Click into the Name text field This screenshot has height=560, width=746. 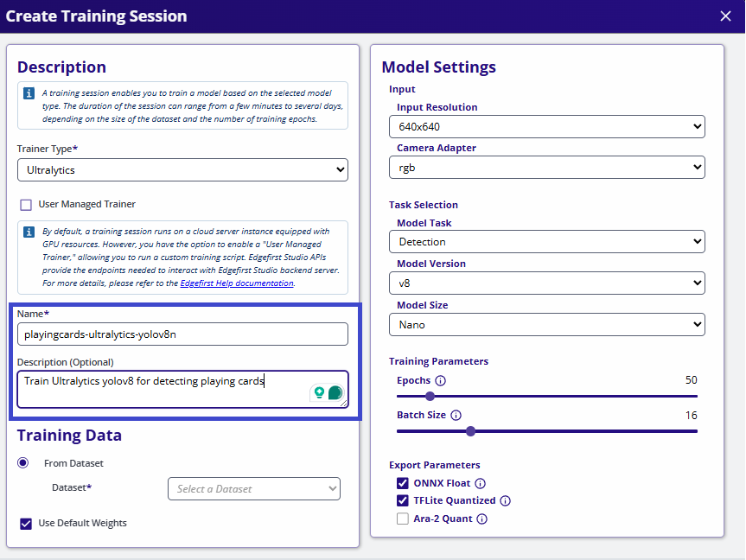pos(182,334)
